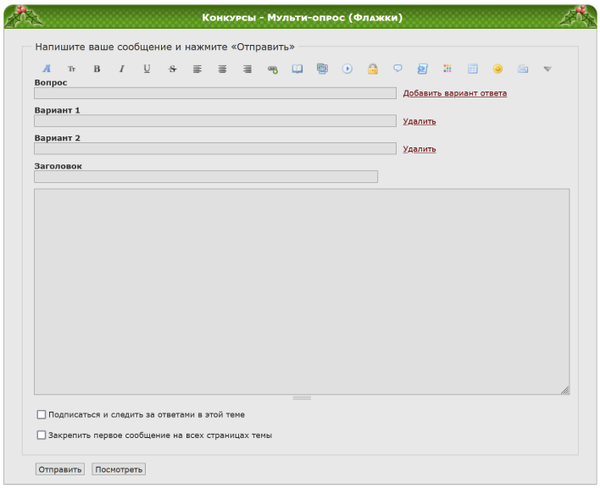Click into the Вопрос input field

[215, 93]
